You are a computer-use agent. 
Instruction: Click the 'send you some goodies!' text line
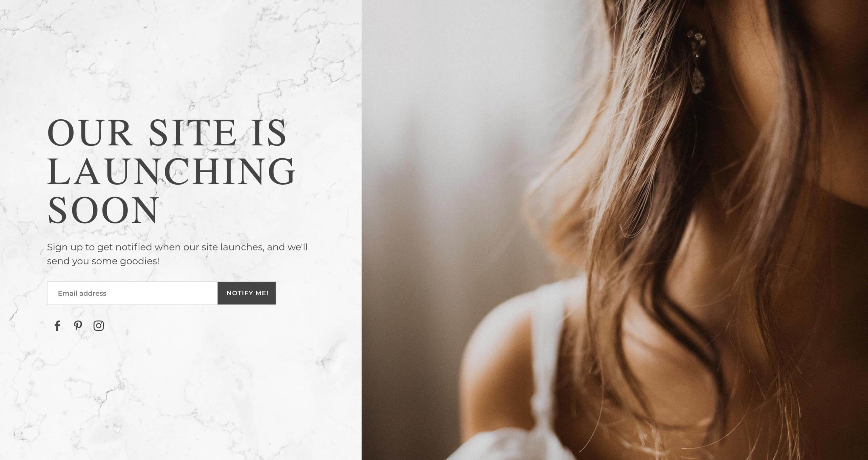coord(103,261)
